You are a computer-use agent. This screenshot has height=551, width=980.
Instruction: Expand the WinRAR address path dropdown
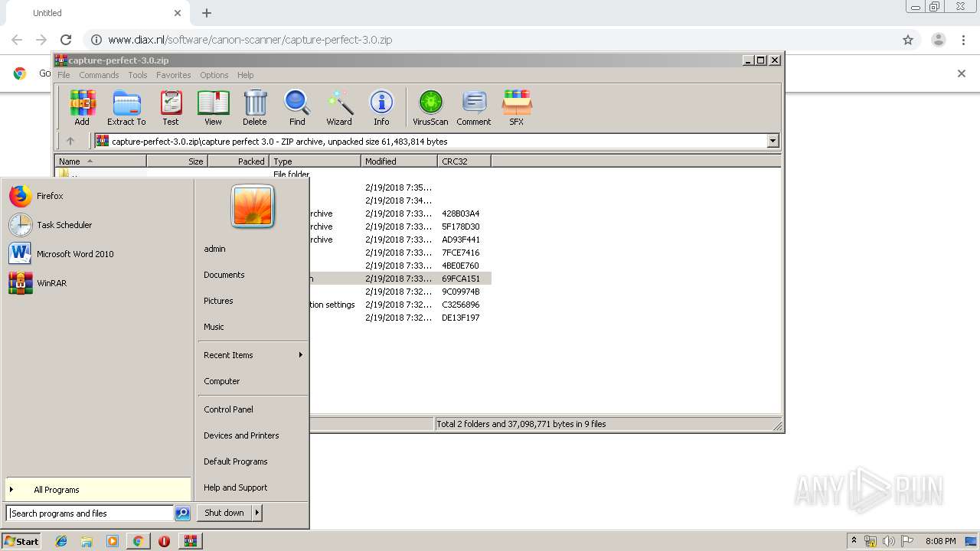click(773, 141)
